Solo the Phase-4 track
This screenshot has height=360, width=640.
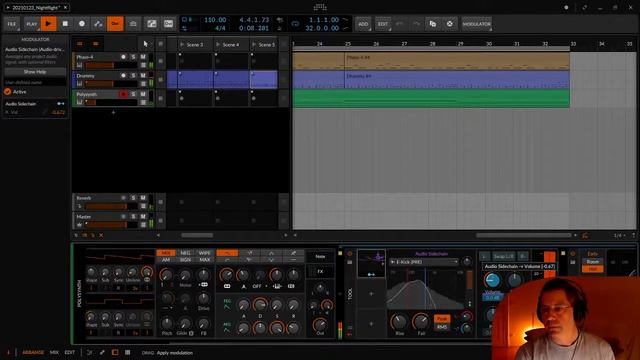(x=133, y=57)
